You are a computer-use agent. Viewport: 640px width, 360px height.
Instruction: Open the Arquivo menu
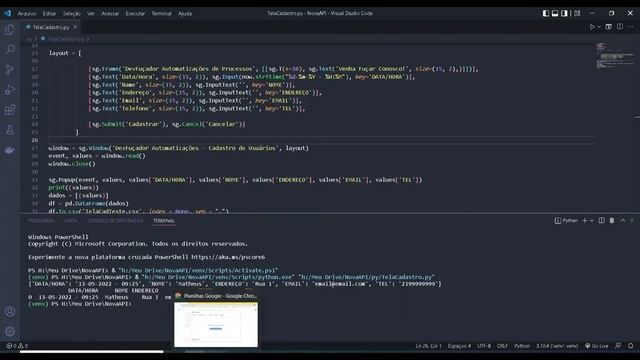27,13
